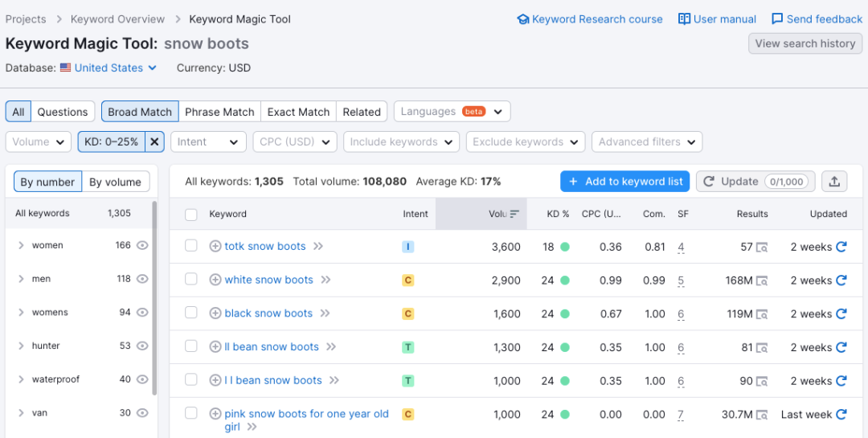Remove the KD 0–25% filter
The height and width of the screenshot is (438, 868).
(154, 141)
